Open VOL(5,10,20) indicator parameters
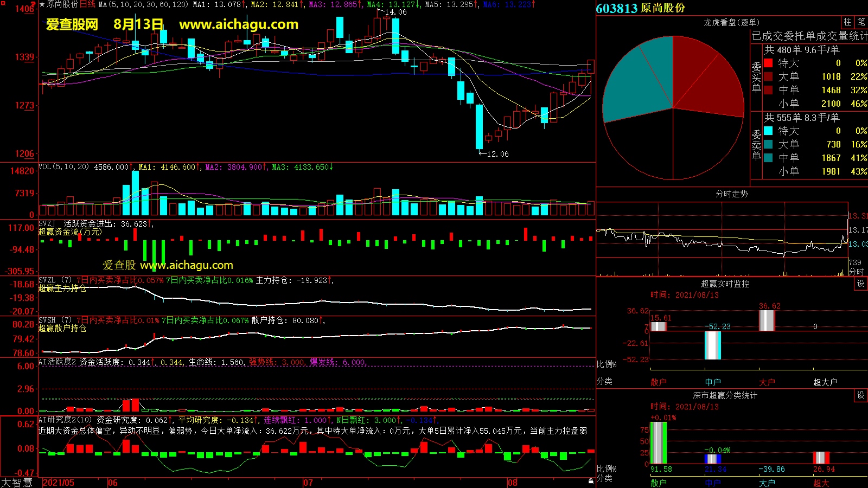Image resolution: width=868 pixels, height=488 pixels. 63,167
